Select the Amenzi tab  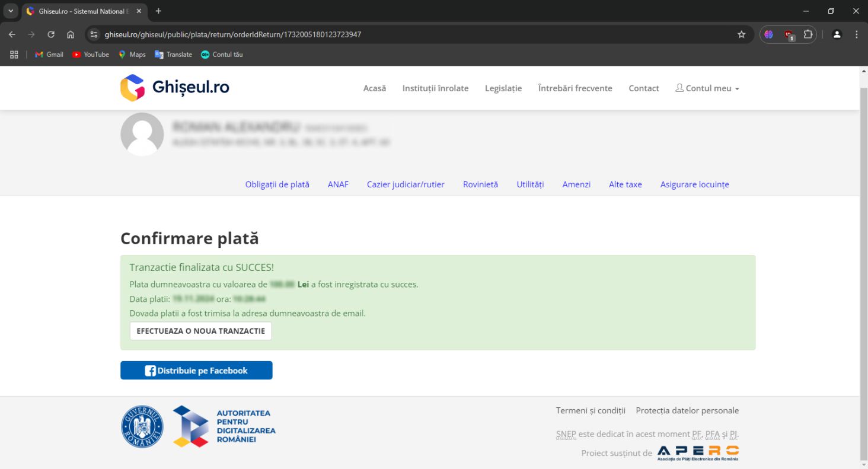point(576,184)
